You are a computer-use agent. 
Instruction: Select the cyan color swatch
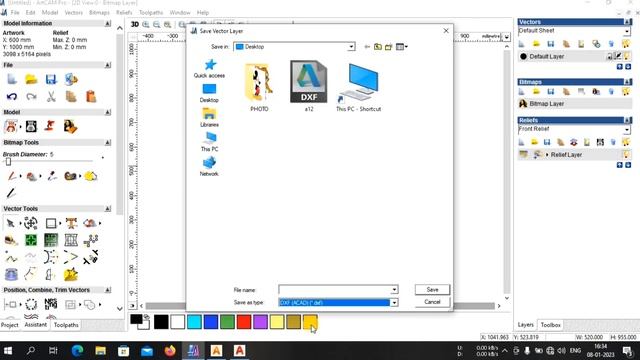(194, 322)
